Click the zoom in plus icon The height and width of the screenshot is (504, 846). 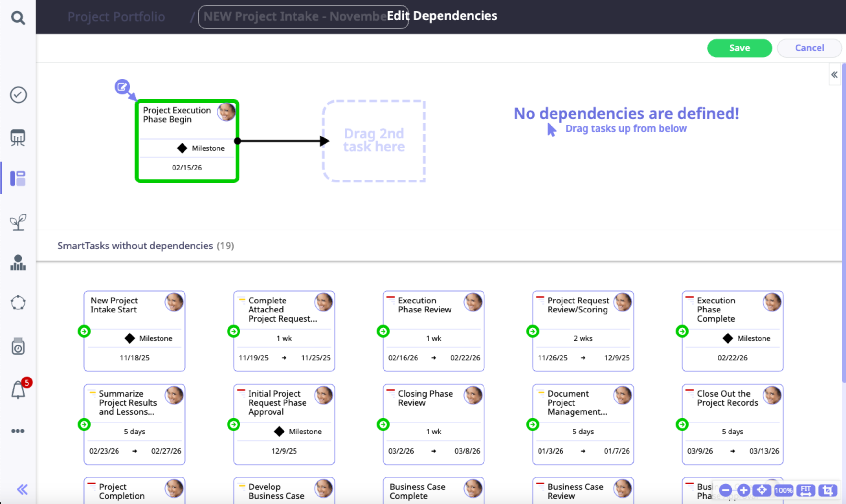[x=743, y=490]
